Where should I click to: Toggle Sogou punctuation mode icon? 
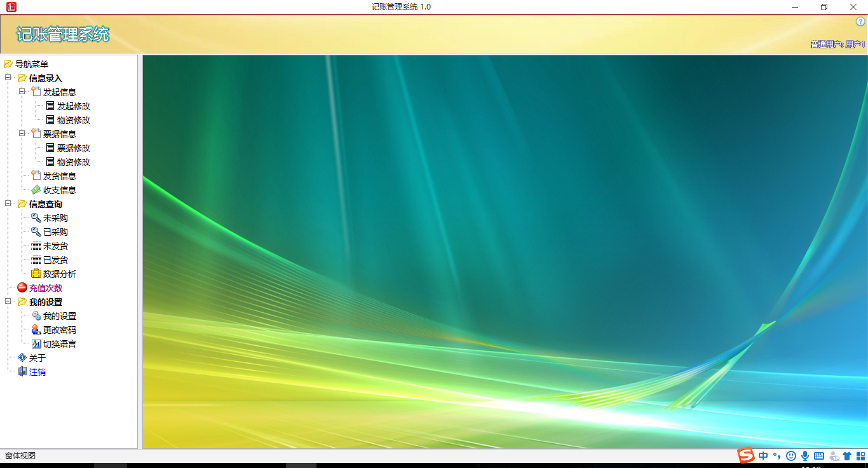[x=776, y=456]
